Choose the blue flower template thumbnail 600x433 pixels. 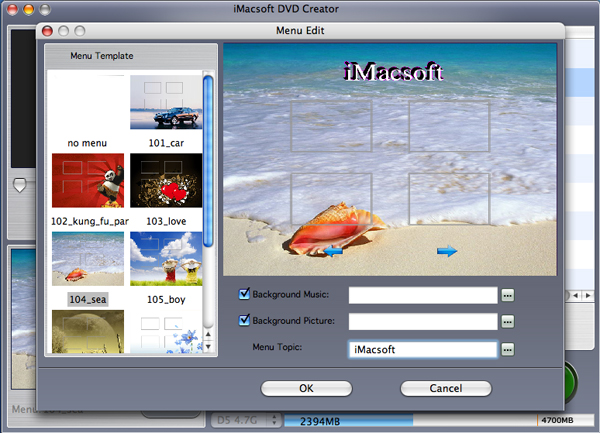(166, 331)
